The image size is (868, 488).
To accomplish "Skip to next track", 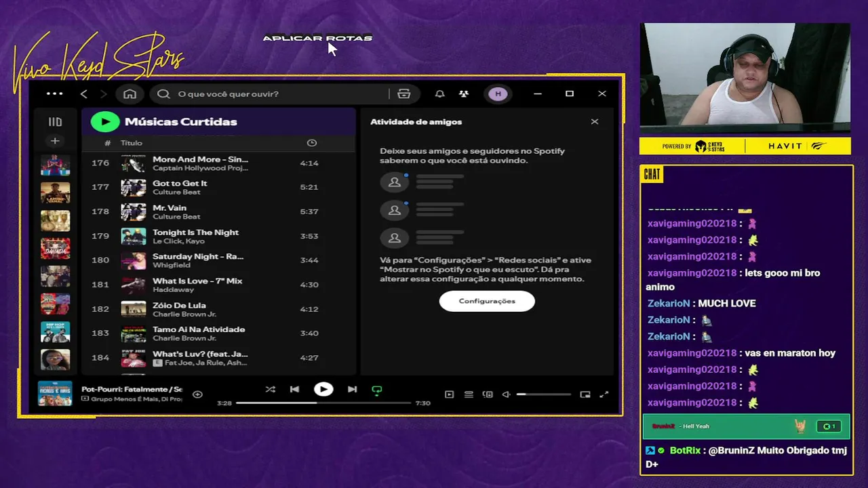I will [352, 390].
